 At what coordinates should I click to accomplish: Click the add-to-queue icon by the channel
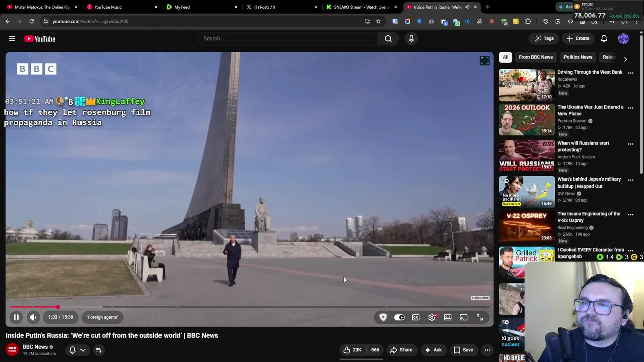tap(99, 350)
